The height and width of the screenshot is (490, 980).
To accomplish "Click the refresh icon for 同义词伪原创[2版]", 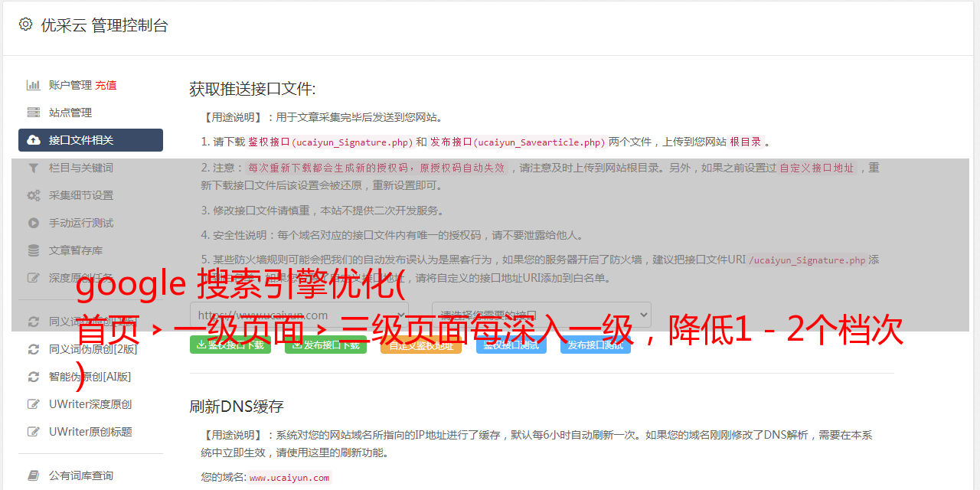I will coord(34,349).
